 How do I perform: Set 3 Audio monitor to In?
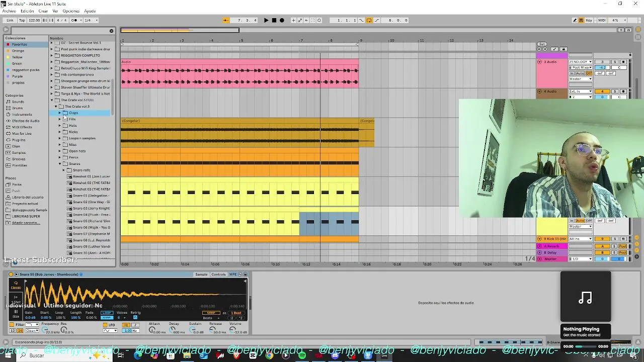point(572,73)
